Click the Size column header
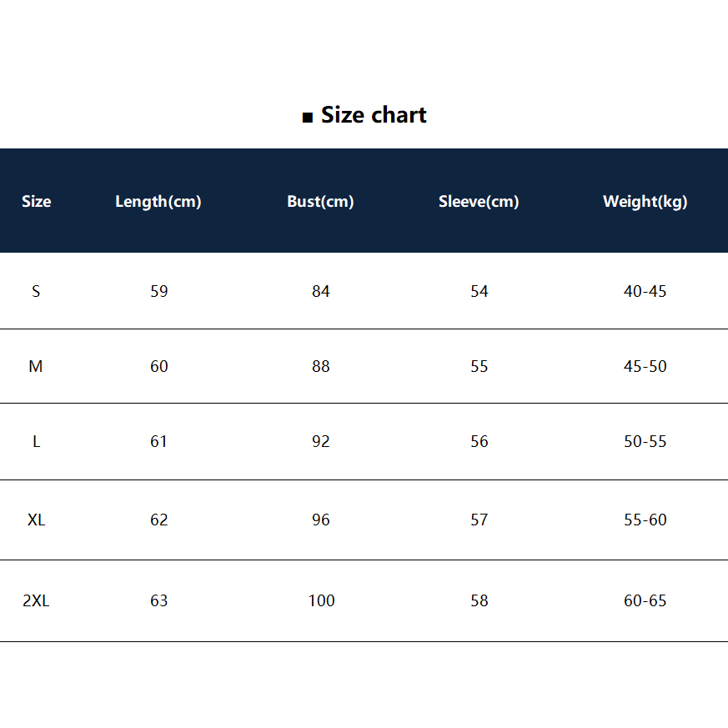Screen dimensions: 728x728 36,201
